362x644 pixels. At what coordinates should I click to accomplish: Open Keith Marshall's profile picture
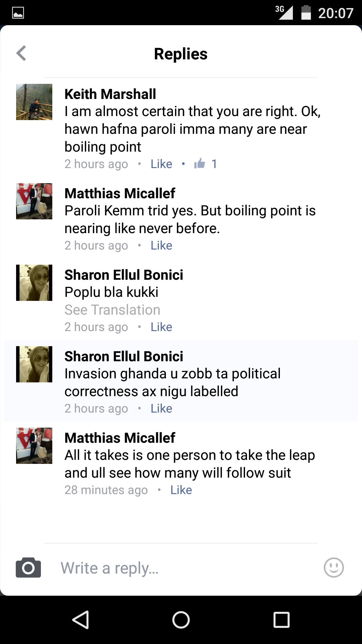tap(34, 102)
